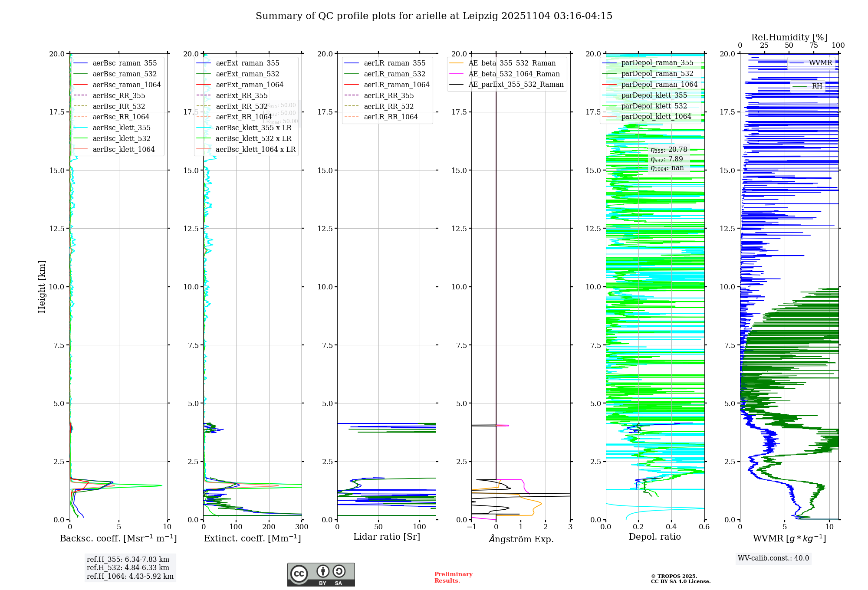868x590 pixels.
Task: Click the aerBsc_raman_355 legend entry
Action: click(x=125, y=63)
